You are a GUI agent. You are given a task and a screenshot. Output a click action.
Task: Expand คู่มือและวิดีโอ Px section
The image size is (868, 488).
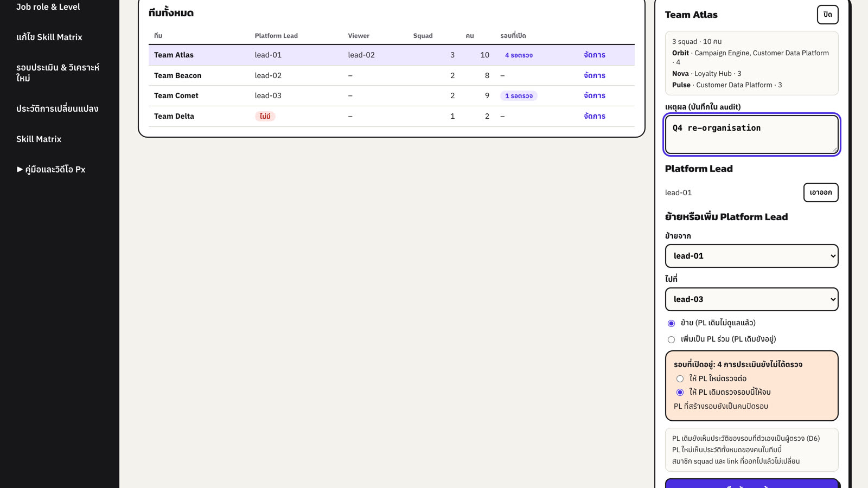tap(51, 170)
